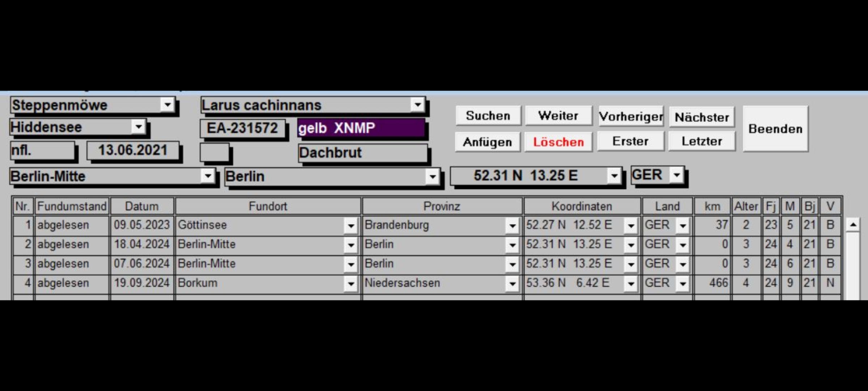
Task: Open the Göttinsee Fundort dropdown in row 1
Action: [x=350, y=226]
